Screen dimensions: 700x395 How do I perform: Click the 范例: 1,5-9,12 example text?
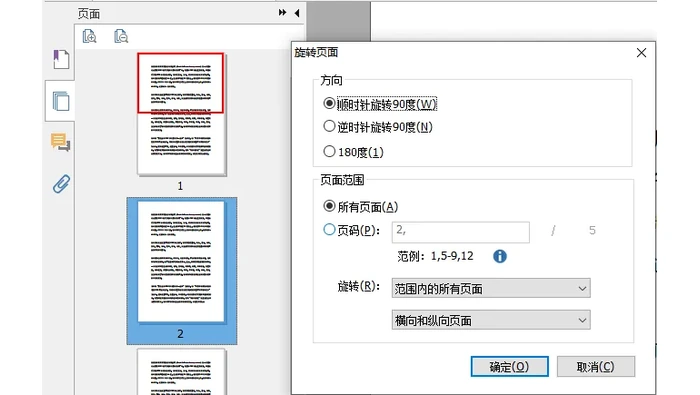click(435, 256)
